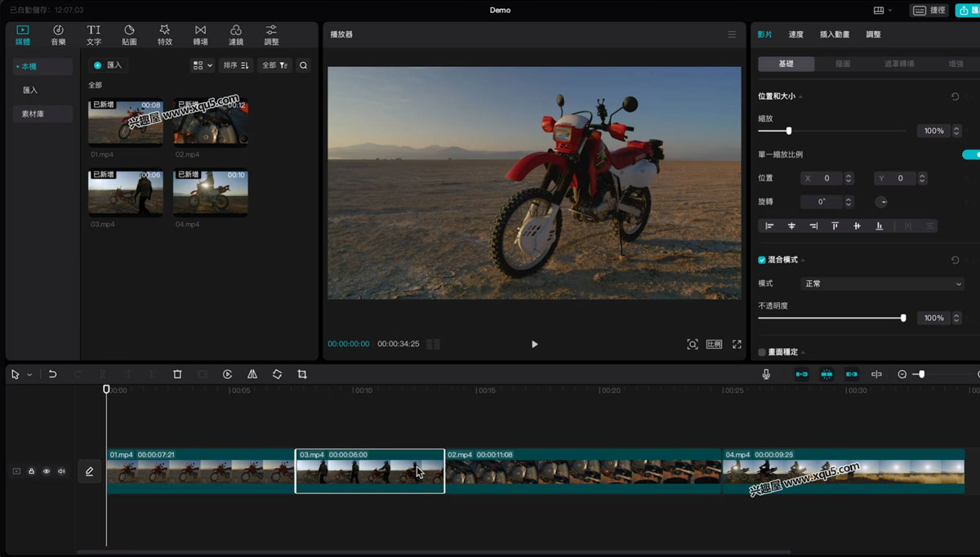Expand the selection tool mode dropdown arrow
980x557 pixels.
30,375
